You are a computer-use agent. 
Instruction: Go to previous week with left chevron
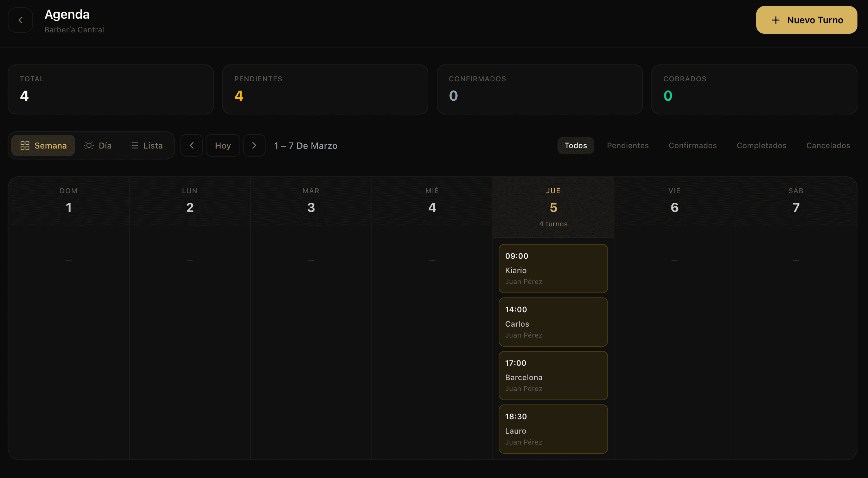pyautogui.click(x=192, y=145)
